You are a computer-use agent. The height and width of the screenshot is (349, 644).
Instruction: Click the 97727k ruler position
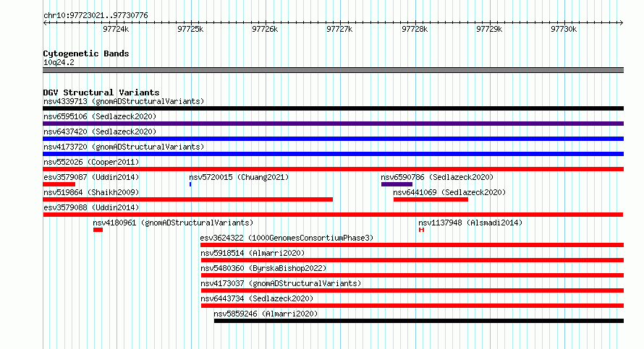pyautogui.click(x=339, y=29)
